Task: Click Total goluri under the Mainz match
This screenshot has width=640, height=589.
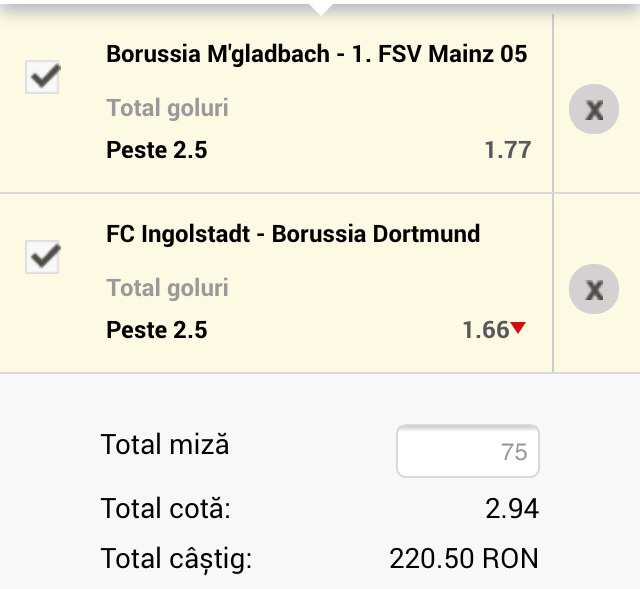Action: 167,108
